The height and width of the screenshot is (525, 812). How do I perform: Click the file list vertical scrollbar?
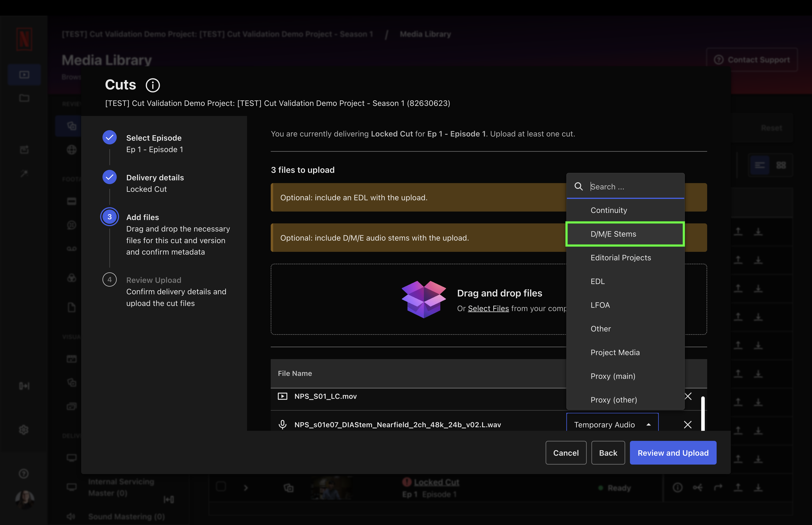[703, 413]
